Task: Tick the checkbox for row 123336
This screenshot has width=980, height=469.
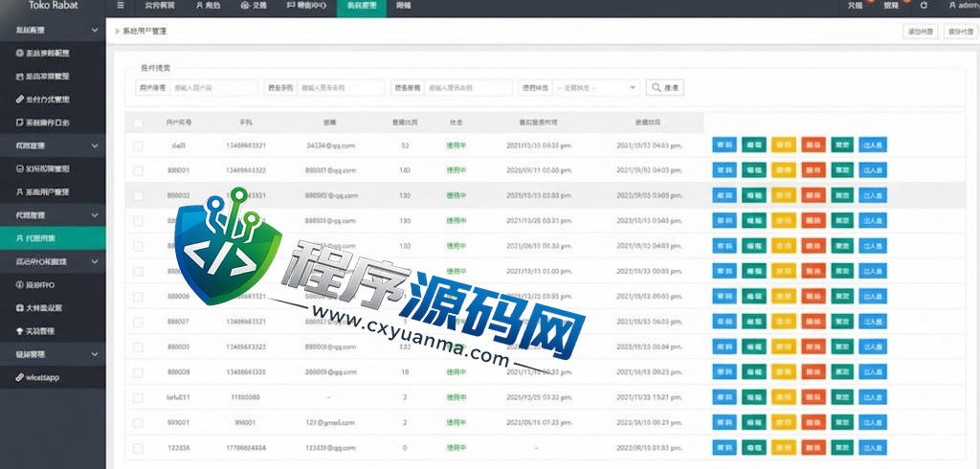Action: (x=138, y=448)
